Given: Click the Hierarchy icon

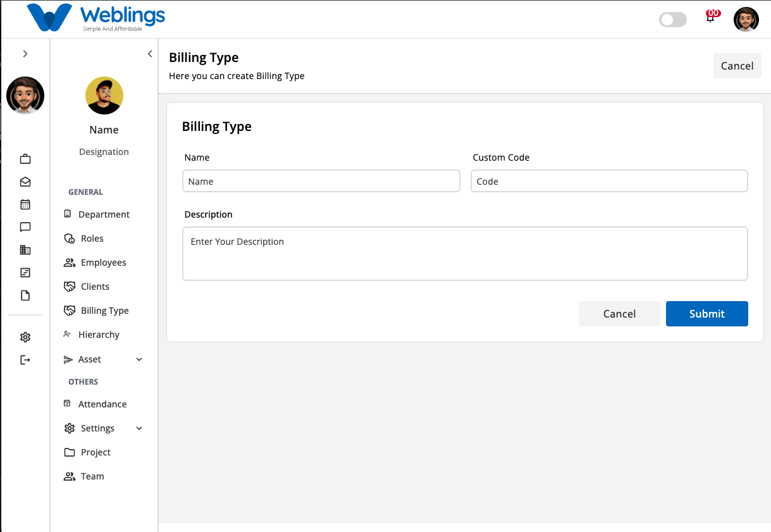Looking at the screenshot, I should (x=68, y=334).
